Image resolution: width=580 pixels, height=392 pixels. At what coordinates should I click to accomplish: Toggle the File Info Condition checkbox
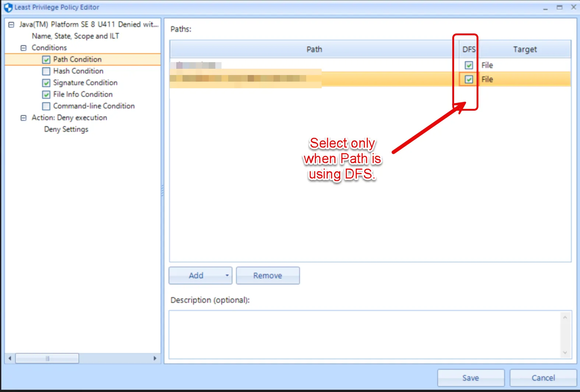coord(46,95)
